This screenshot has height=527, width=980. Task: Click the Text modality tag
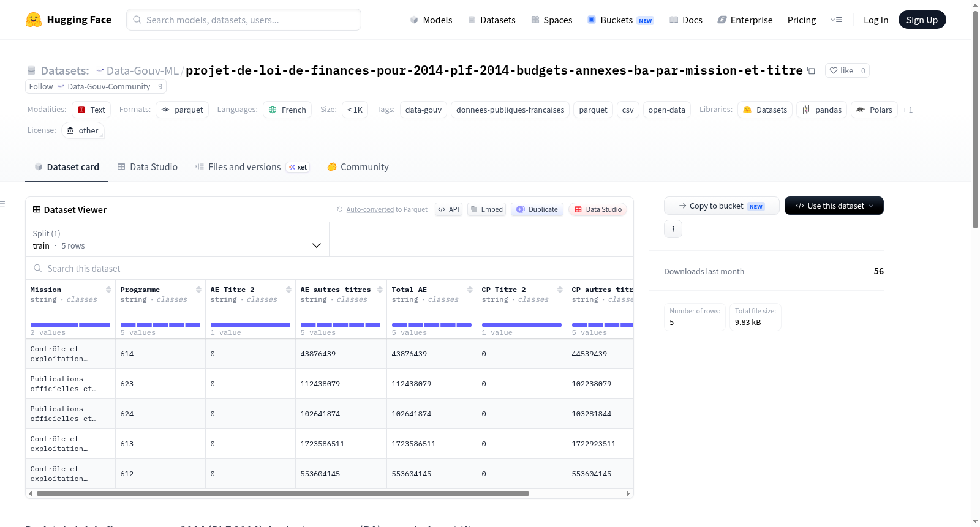tap(91, 110)
